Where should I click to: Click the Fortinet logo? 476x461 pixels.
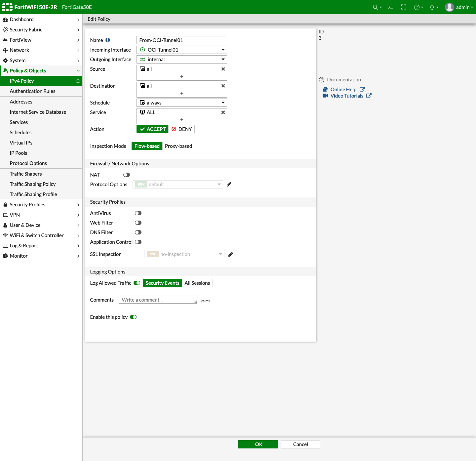[7, 7]
